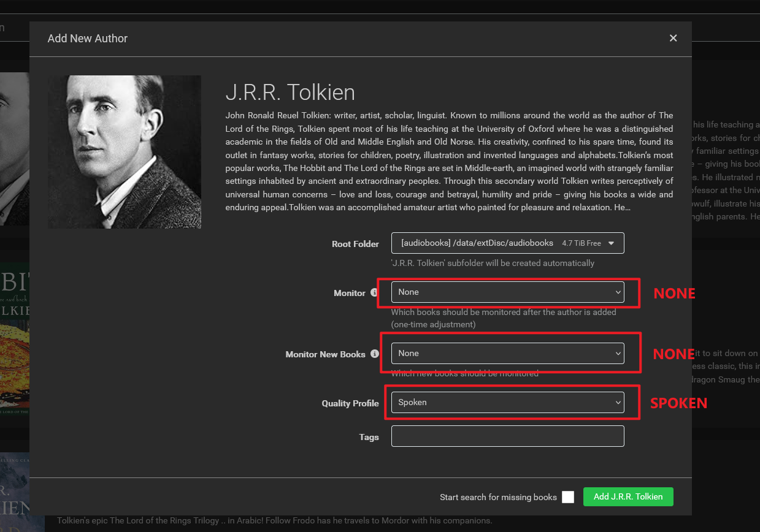Click the bottom-left Tolkien book cover in background
The height and width of the screenshot is (532, 760).
14,490
